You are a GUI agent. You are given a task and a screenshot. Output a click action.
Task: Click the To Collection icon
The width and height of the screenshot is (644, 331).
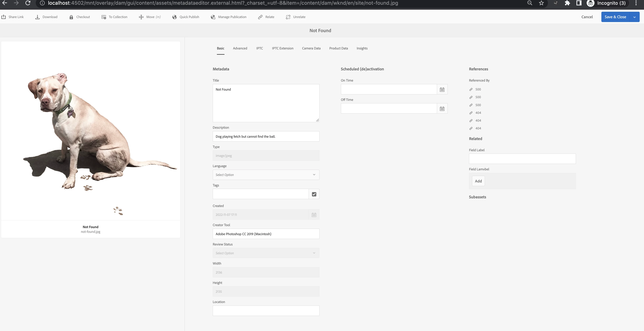click(103, 17)
